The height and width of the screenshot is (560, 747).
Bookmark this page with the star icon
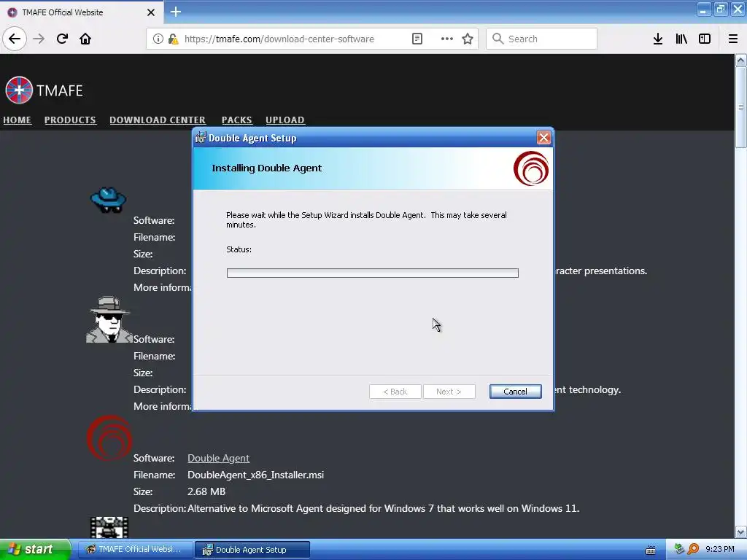click(x=468, y=39)
